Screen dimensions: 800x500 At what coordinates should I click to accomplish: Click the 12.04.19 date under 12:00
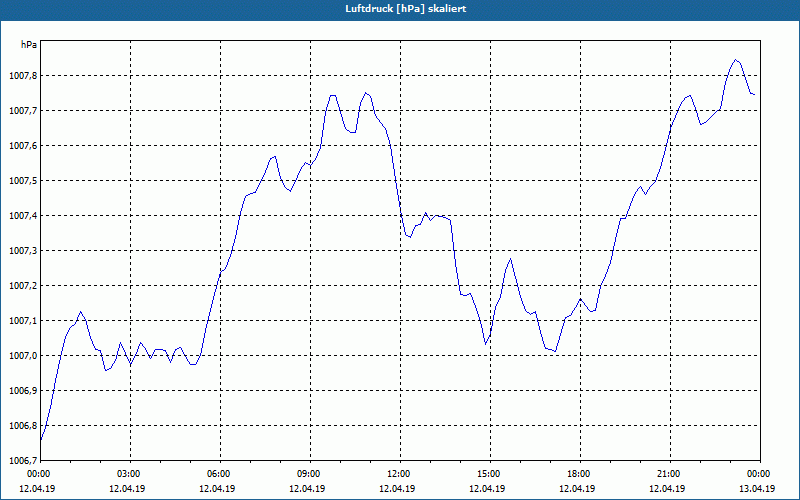[397, 488]
